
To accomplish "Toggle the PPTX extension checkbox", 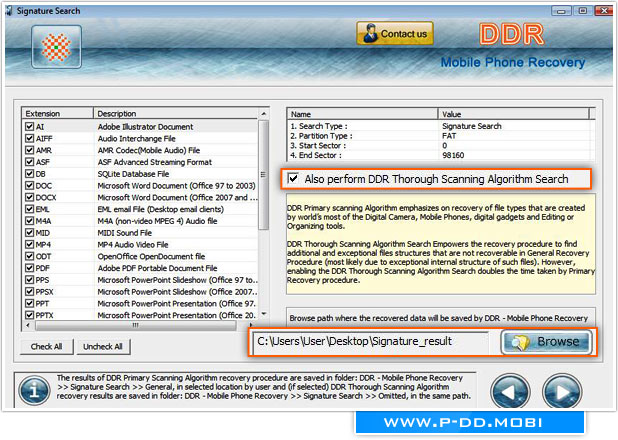I will (29, 315).
